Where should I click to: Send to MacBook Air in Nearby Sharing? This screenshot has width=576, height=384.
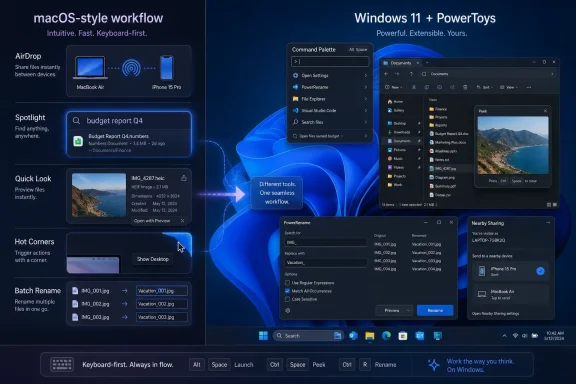[x=511, y=294]
